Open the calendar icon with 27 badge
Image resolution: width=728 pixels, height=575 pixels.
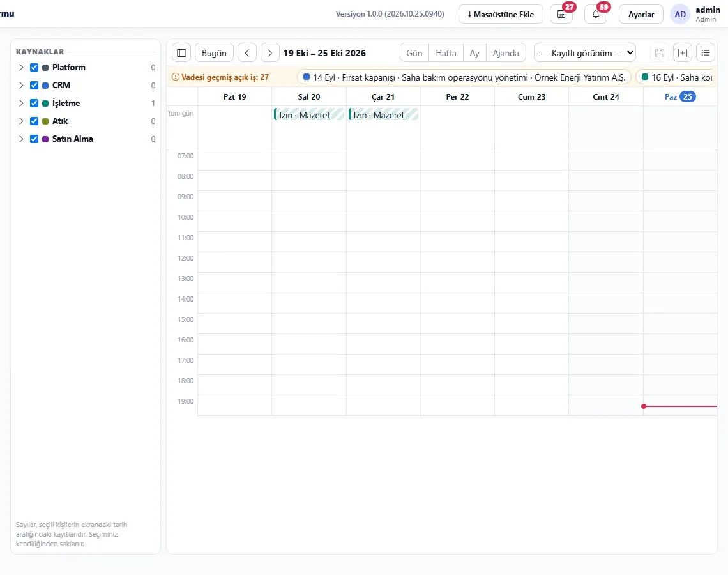click(561, 15)
